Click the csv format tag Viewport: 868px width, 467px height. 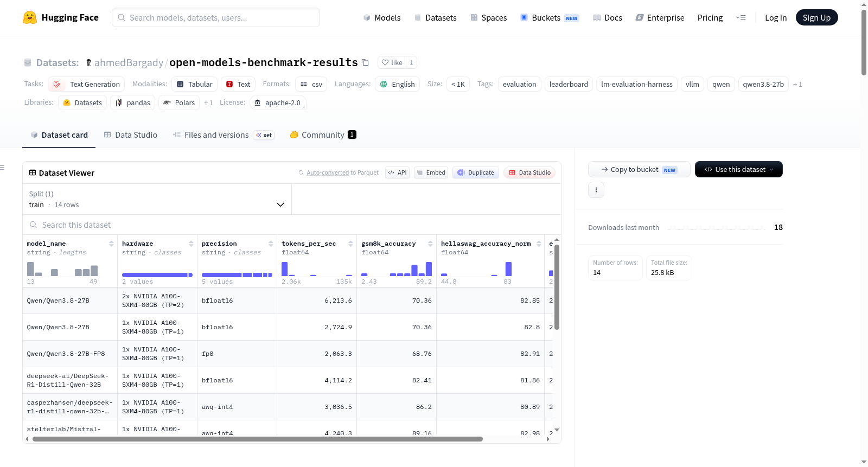pos(311,84)
